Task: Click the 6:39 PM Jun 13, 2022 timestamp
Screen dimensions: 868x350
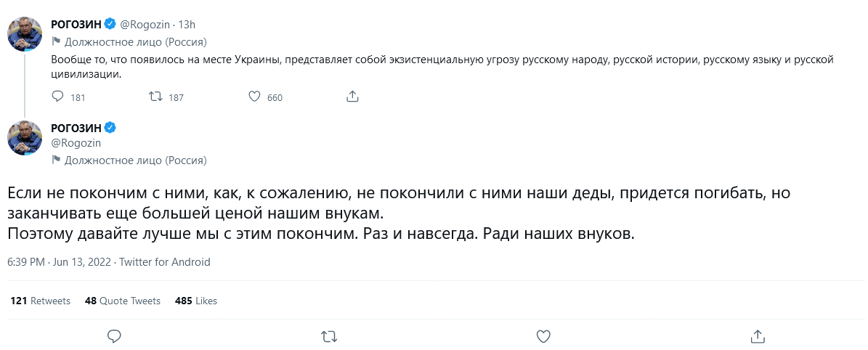Action: coord(59,262)
